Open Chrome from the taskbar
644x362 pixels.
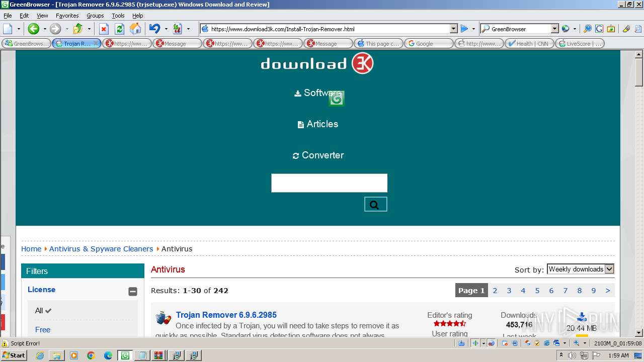[x=91, y=355]
